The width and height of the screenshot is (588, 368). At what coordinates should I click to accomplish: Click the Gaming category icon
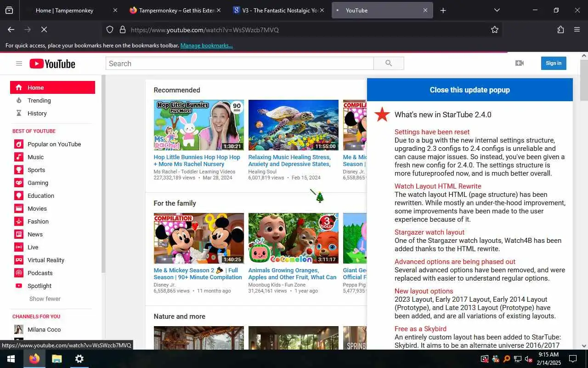click(x=19, y=183)
